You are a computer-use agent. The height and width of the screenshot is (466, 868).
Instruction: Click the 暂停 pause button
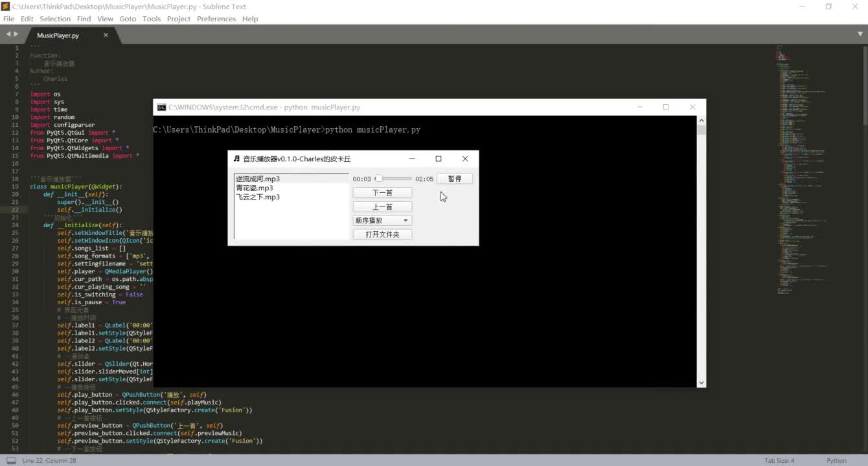click(x=455, y=179)
